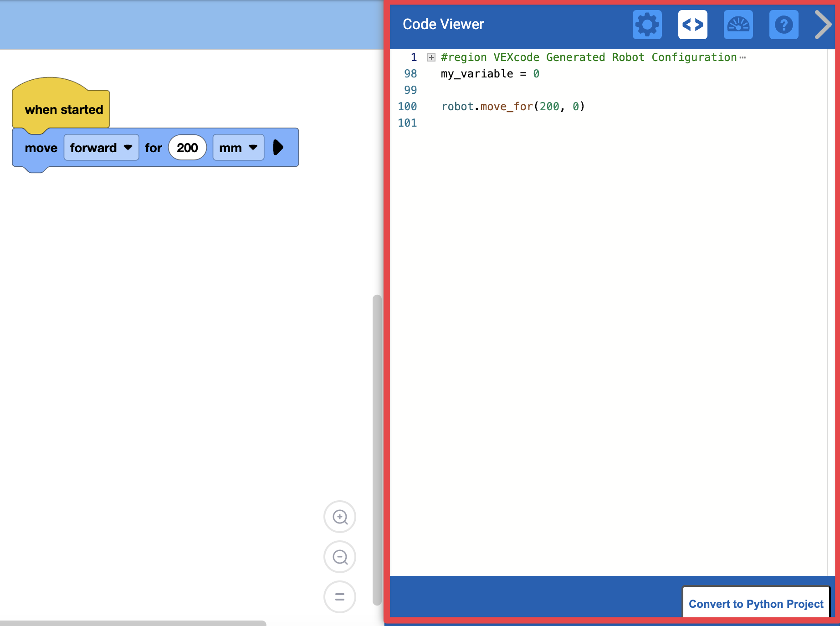This screenshot has width=840, height=626.
Task: Zoom out of the block workspace
Action: (x=339, y=557)
